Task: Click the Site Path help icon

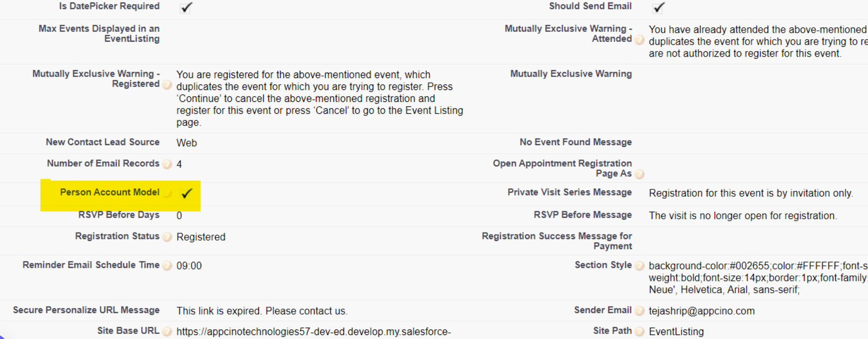Action: pyautogui.click(x=639, y=332)
